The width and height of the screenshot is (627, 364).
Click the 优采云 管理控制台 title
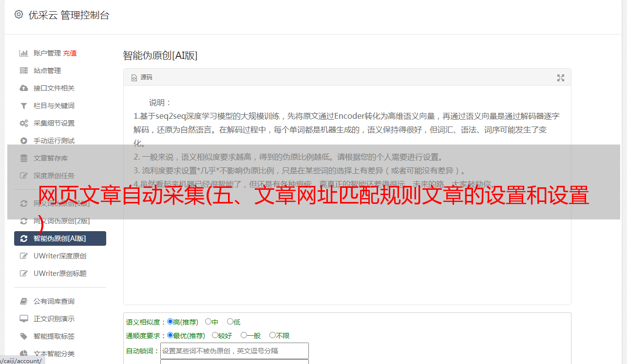[69, 15]
